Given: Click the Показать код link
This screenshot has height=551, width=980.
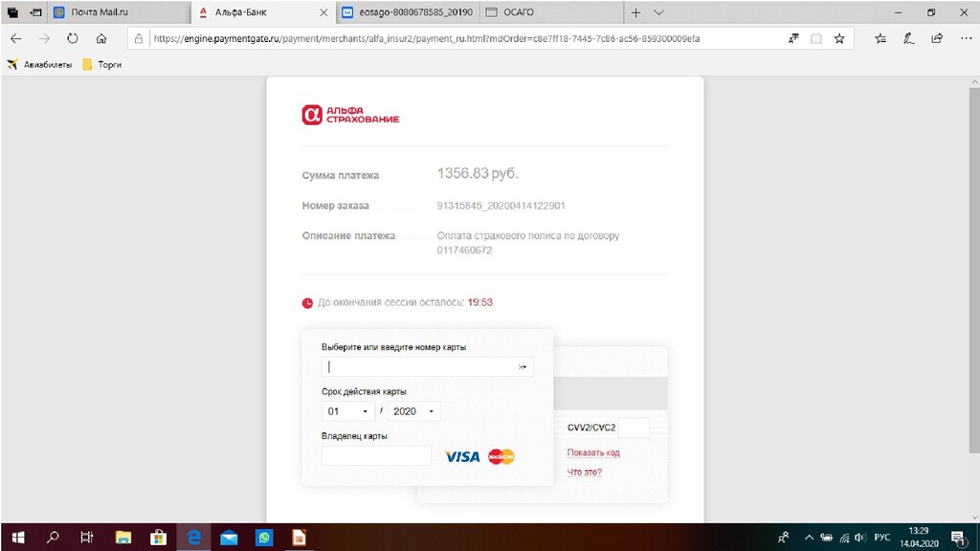Looking at the screenshot, I should pyautogui.click(x=593, y=452).
